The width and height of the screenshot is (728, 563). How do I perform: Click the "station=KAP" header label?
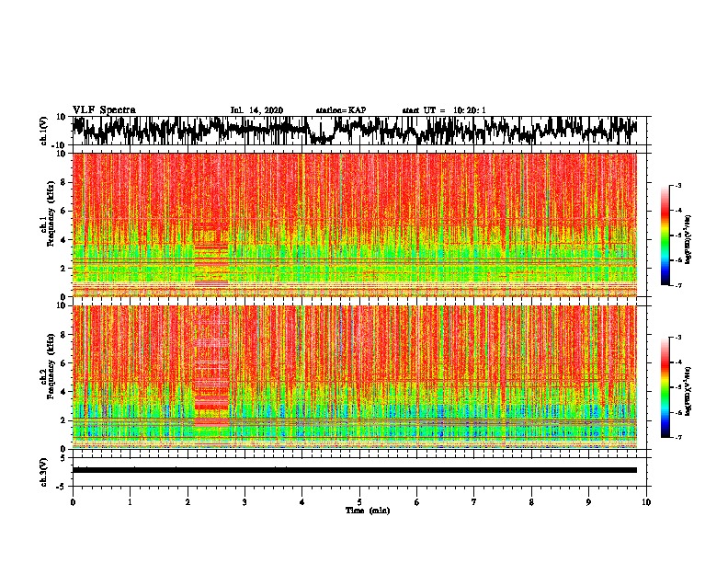pos(341,110)
